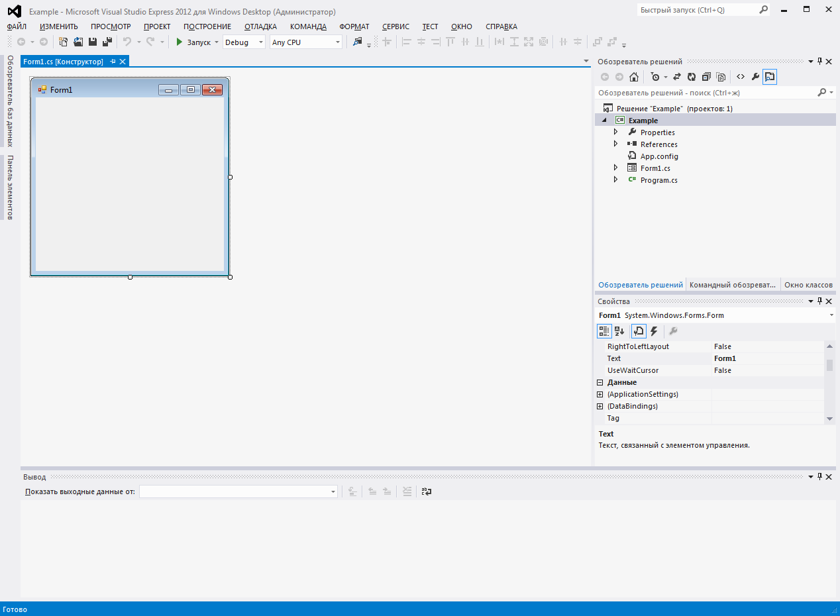Click Solution Explorer wrench Properties icon
The height and width of the screenshot is (616, 840).
tap(755, 77)
